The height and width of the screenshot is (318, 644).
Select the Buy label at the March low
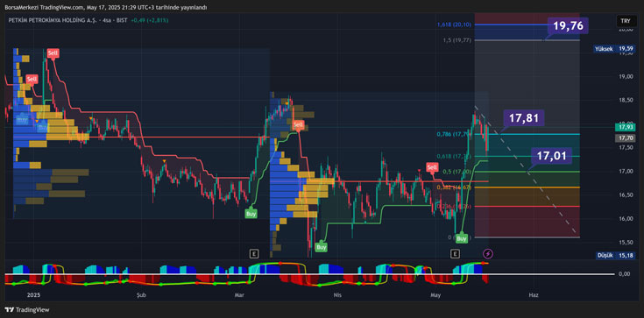[322, 247]
